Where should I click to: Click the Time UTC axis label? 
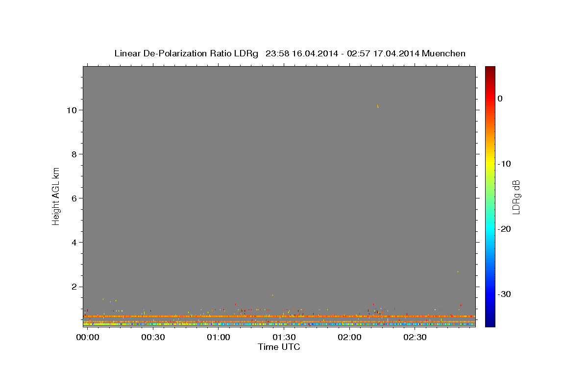click(x=279, y=347)
